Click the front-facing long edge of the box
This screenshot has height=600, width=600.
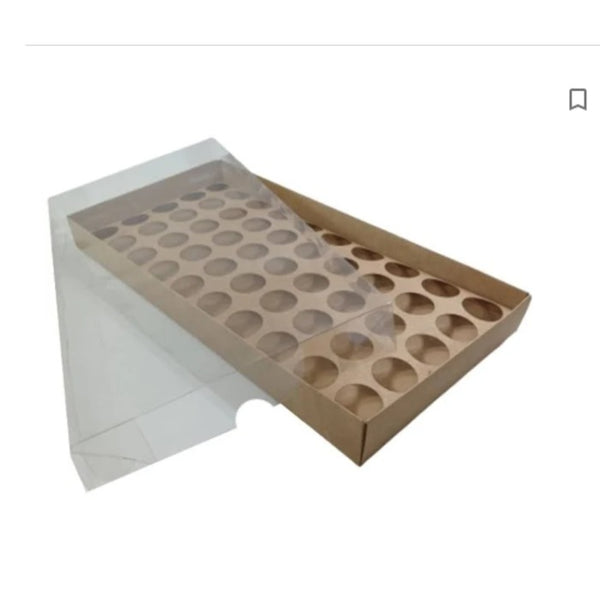(216, 325)
